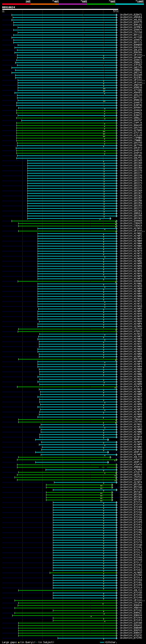146x644 pixels.
Task: Select hit label UniRef100_A1YWS9
Action: (x=131, y=286)
